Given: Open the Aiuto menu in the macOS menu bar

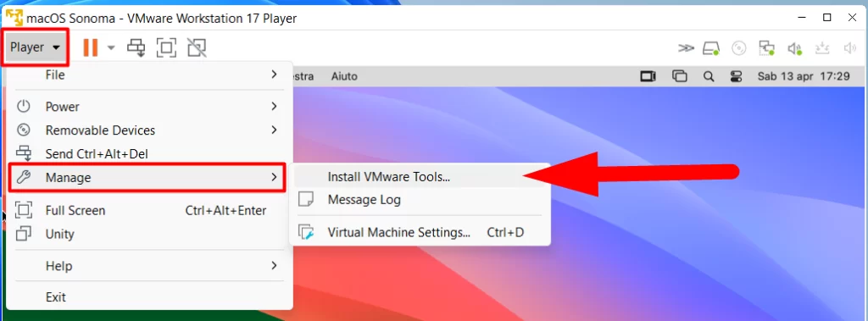Looking at the screenshot, I should pos(344,76).
